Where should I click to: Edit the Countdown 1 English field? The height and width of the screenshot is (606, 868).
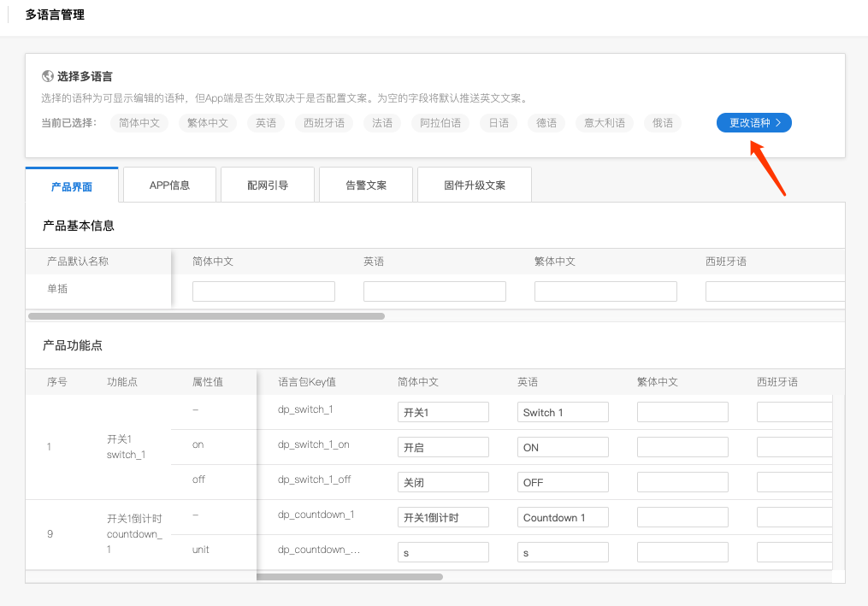pyautogui.click(x=563, y=517)
